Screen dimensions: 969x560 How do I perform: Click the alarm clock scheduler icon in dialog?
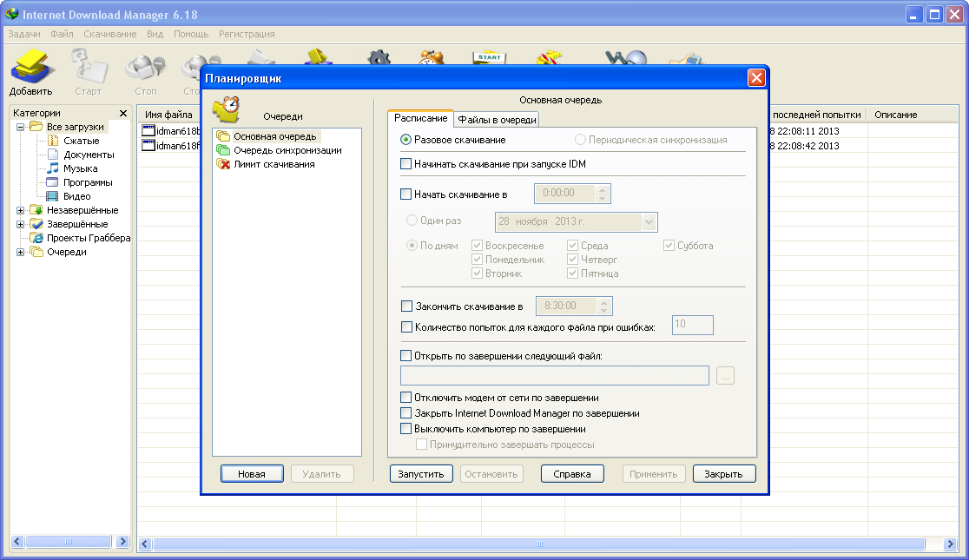(x=226, y=109)
